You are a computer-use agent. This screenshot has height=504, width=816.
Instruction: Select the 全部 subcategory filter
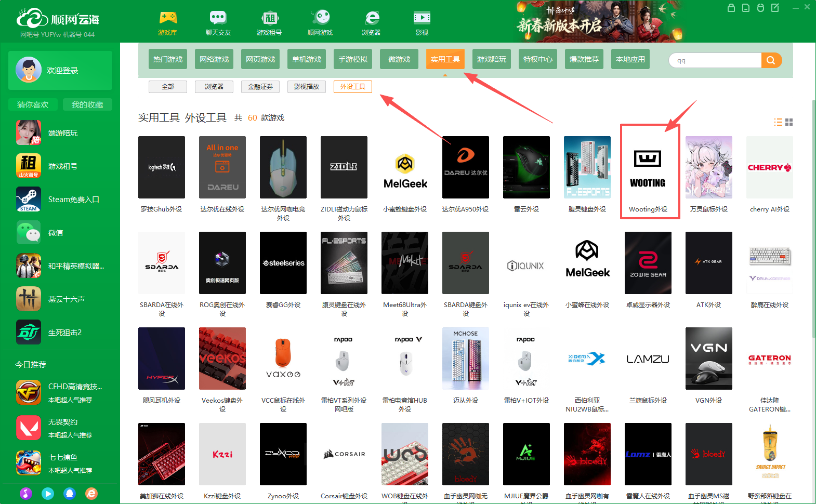(x=167, y=87)
